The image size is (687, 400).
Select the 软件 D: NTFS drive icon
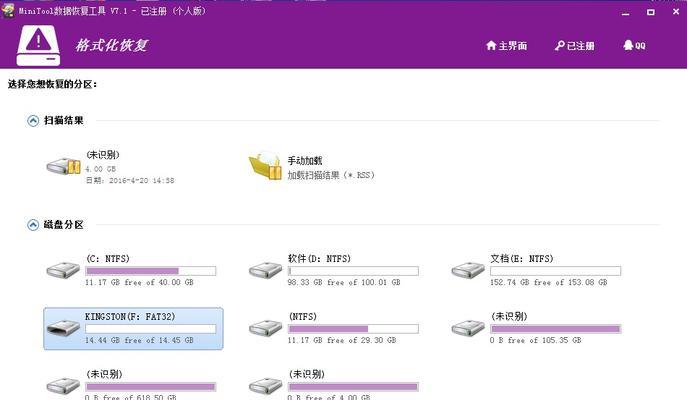point(266,270)
